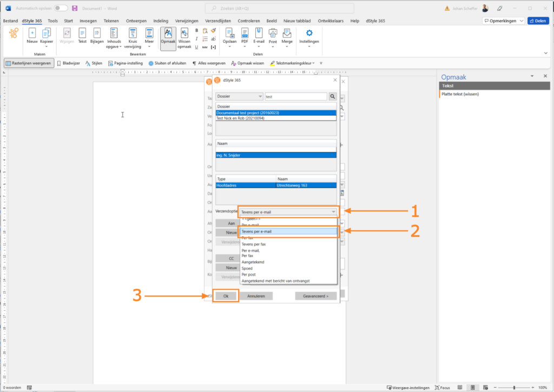Toggle italic formatting I icon

click(197, 38)
